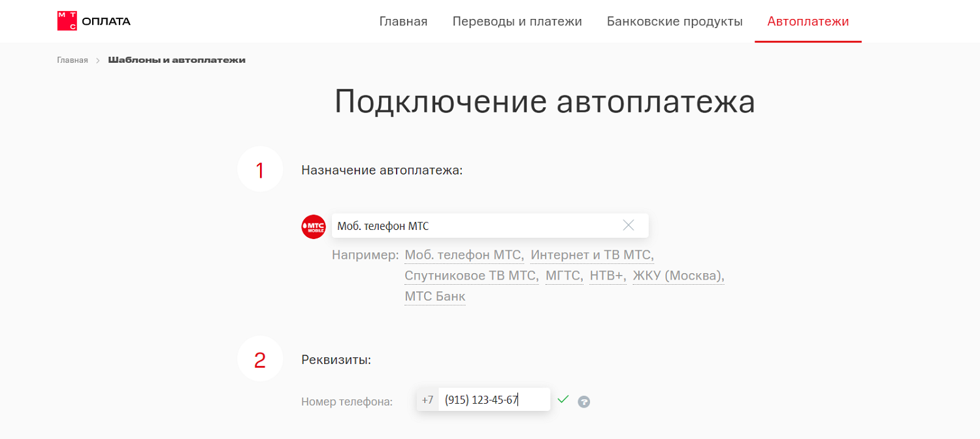Click the Реквизиты: step label
The height and width of the screenshot is (439, 980).
coord(336,360)
